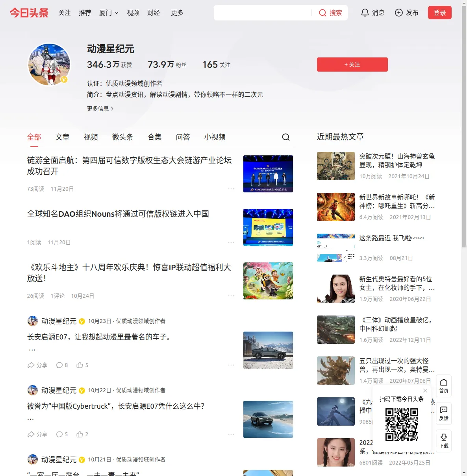
Task: Click author avatar on 10月22日 post
Action: pyautogui.click(x=33, y=390)
